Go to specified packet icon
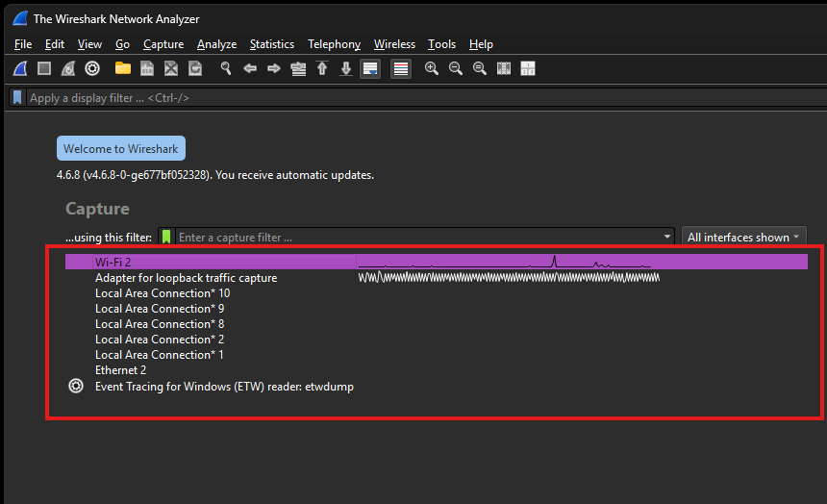Screen dimensions: 827x504 (298, 68)
